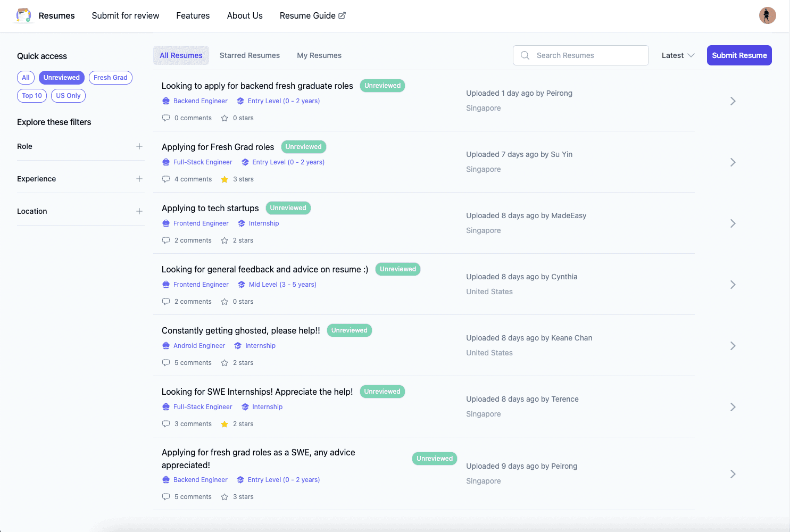Toggle the Unreviewed quick access filter
790x532 pixels.
point(62,78)
